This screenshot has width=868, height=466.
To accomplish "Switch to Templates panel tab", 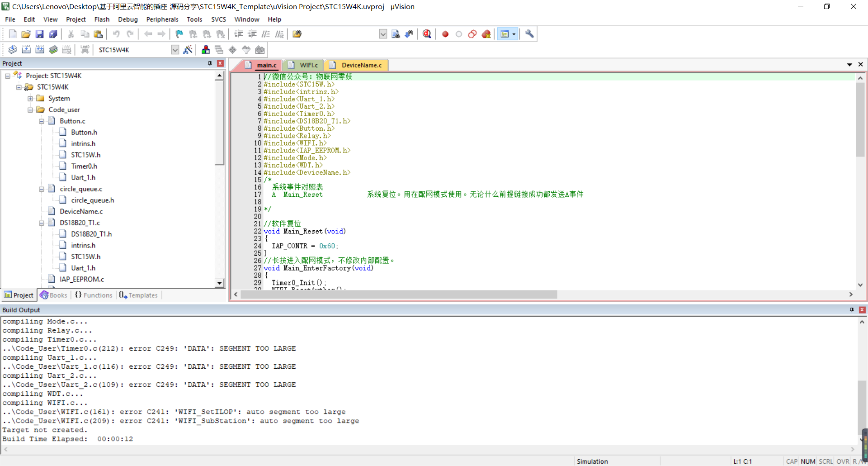I will click(138, 295).
